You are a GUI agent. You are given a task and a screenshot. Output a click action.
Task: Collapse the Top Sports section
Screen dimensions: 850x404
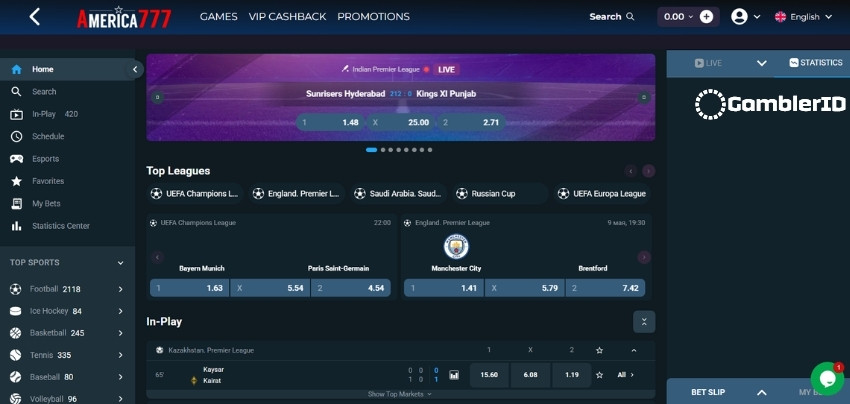[x=120, y=263]
